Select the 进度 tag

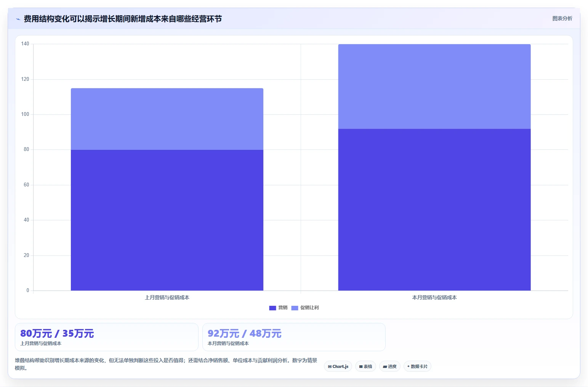(390, 366)
